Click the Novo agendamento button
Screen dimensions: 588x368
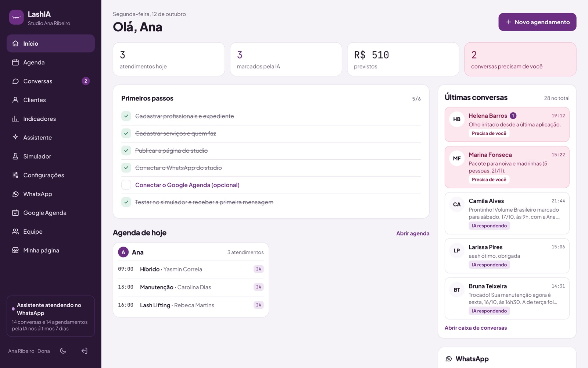coord(537,22)
